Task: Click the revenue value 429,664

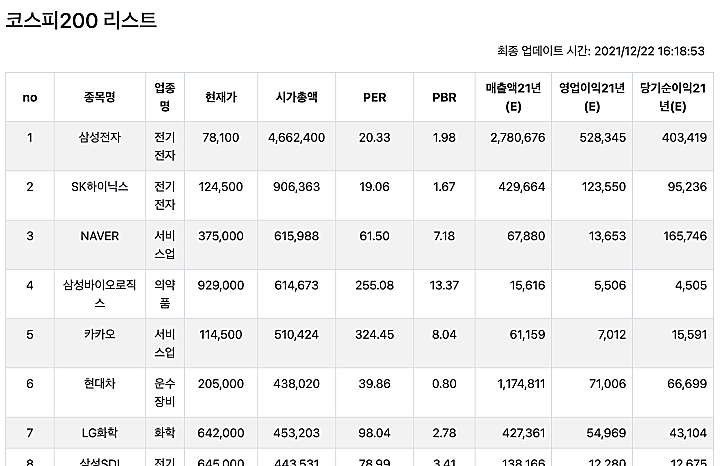Action: tap(522, 186)
